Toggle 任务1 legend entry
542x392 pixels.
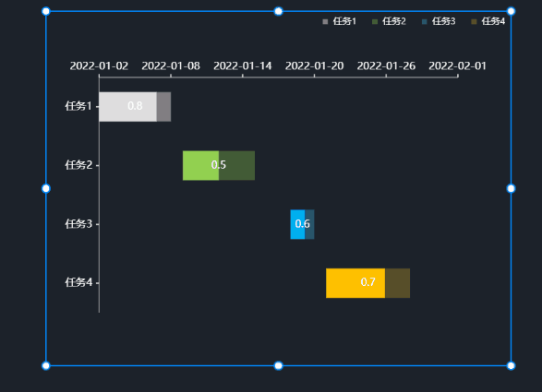340,21
